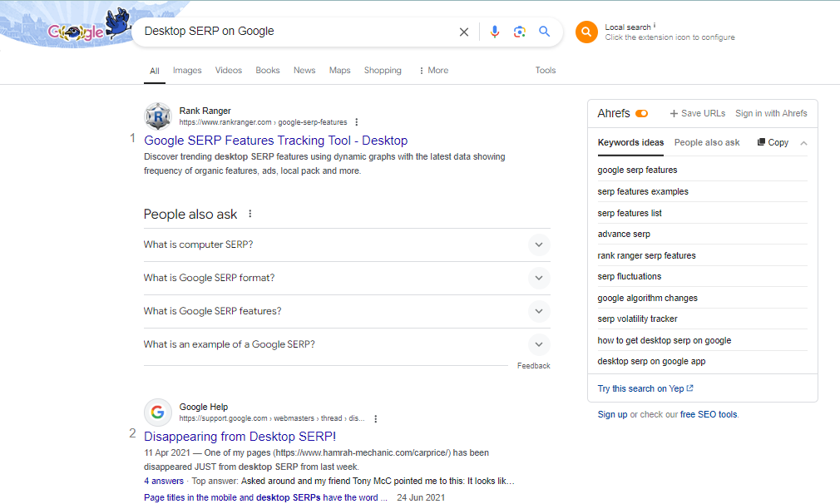Search by image with the Lens icon

[x=519, y=32]
